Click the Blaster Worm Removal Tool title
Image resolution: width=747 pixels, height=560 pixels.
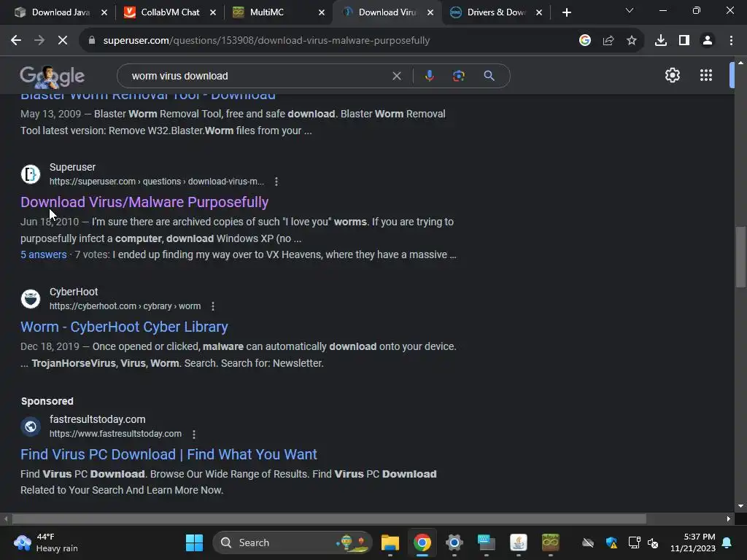click(x=147, y=97)
